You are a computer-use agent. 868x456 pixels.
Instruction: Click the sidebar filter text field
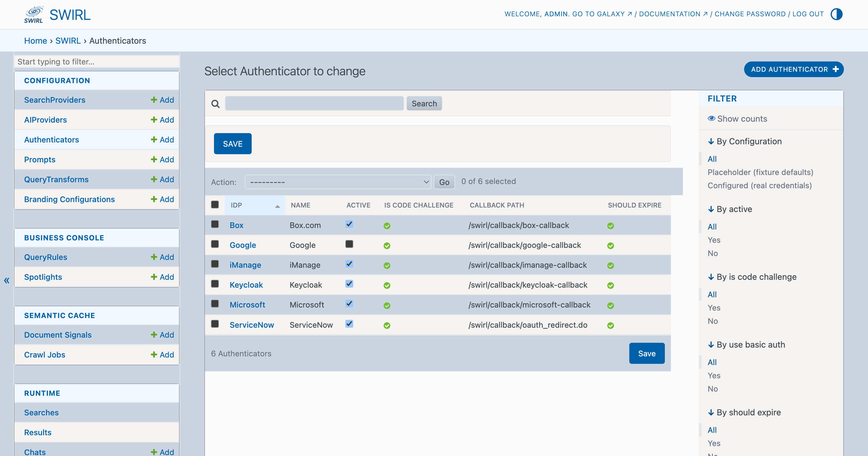point(97,62)
